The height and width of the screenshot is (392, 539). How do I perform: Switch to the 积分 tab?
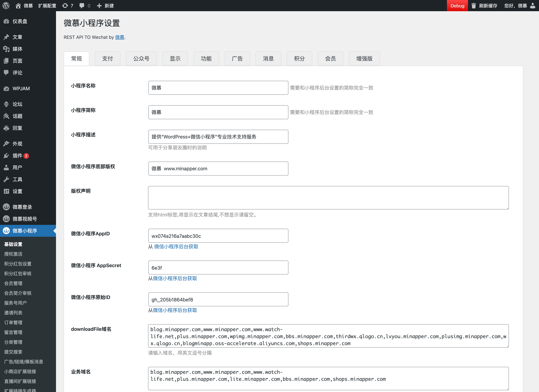click(x=299, y=58)
